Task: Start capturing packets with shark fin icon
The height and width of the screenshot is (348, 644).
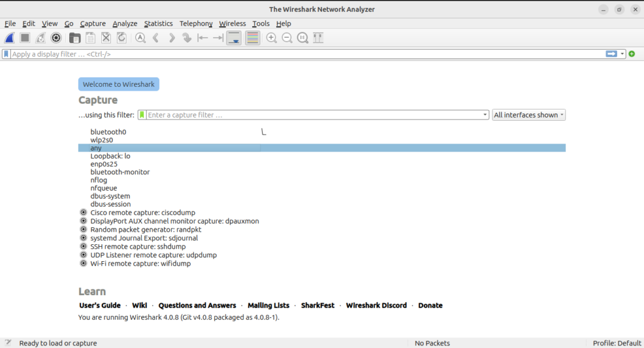Action: [x=9, y=38]
